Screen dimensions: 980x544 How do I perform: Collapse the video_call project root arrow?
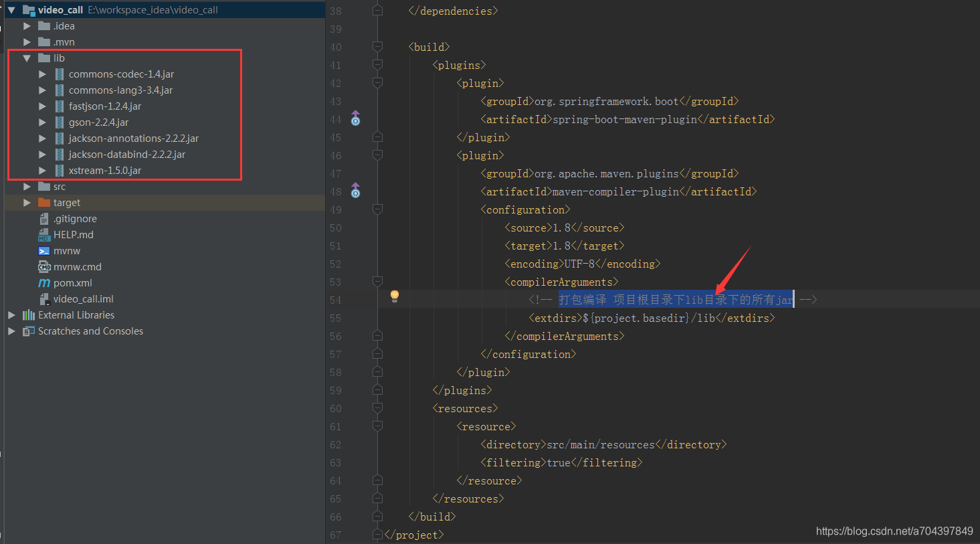[11, 10]
